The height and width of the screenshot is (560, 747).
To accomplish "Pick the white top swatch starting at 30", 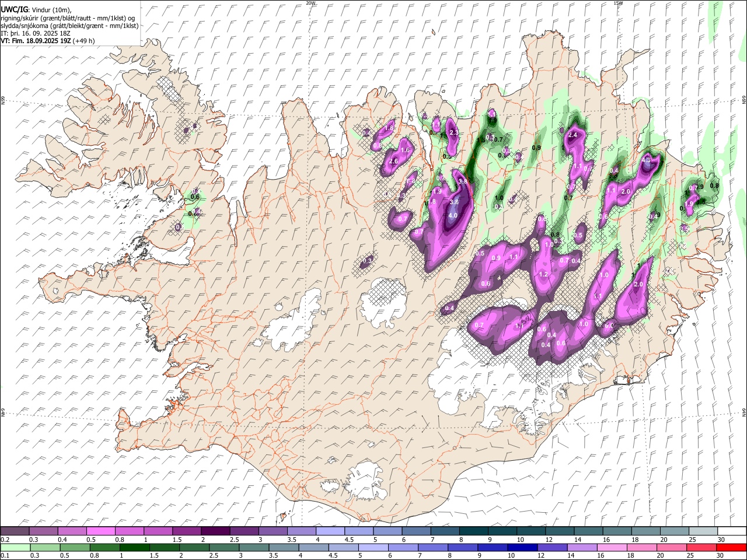I will pos(731,531).
